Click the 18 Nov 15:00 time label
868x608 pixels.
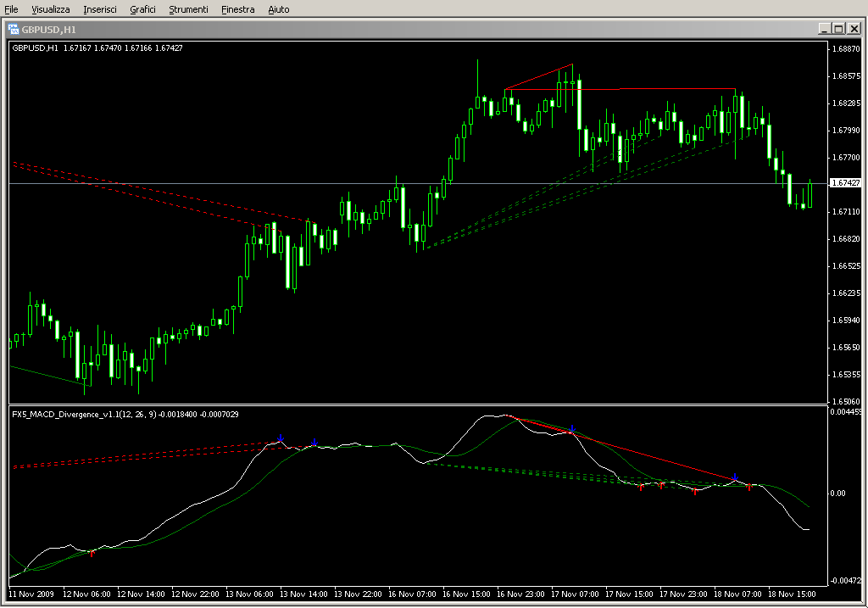[792, 594]
